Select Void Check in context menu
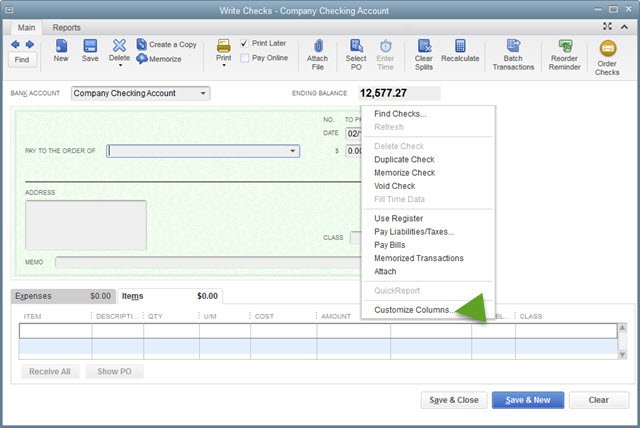 tap(394, 186)
